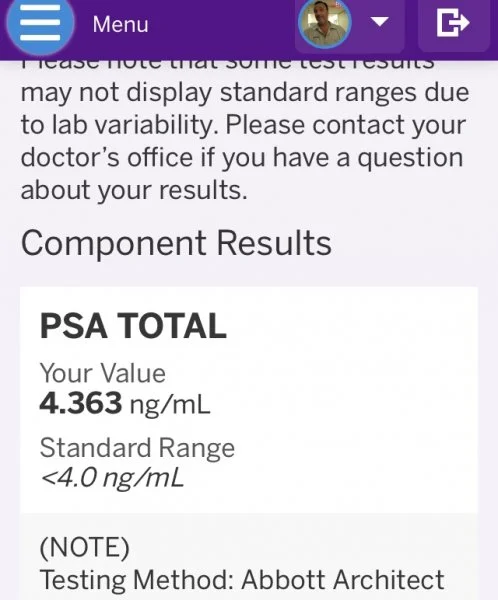Click the Component Results heading
Screen dimensions: 498x600
pyautogui.click(x=176, y=244)
